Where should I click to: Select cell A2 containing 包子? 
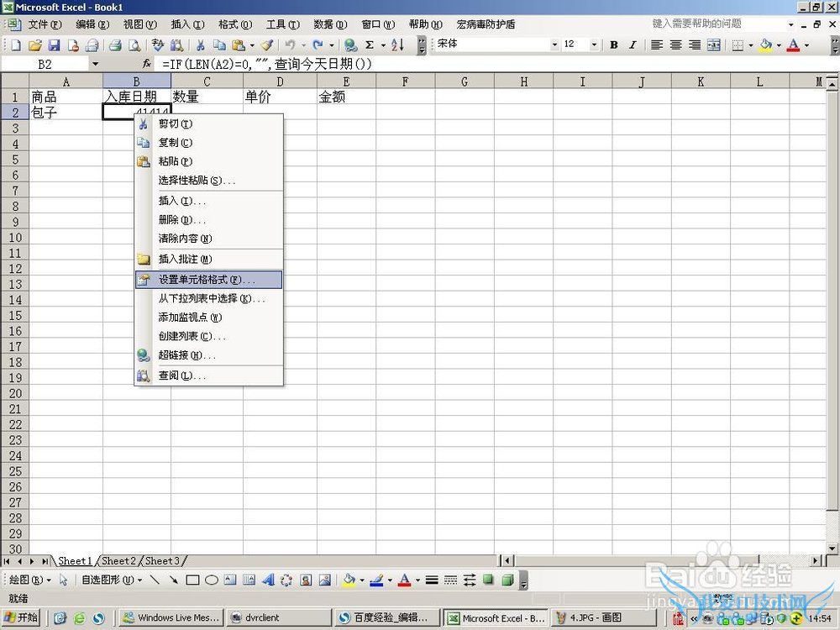coord(66,113)
